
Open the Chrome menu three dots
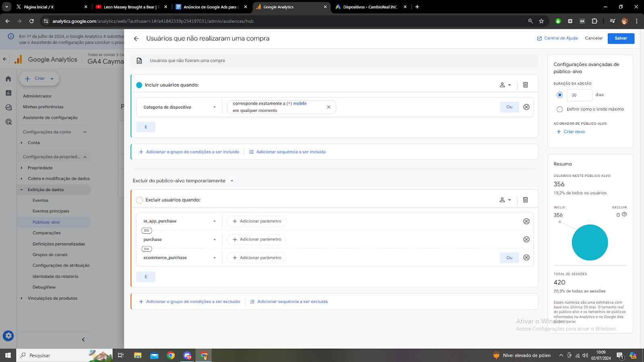click(636, 21)
